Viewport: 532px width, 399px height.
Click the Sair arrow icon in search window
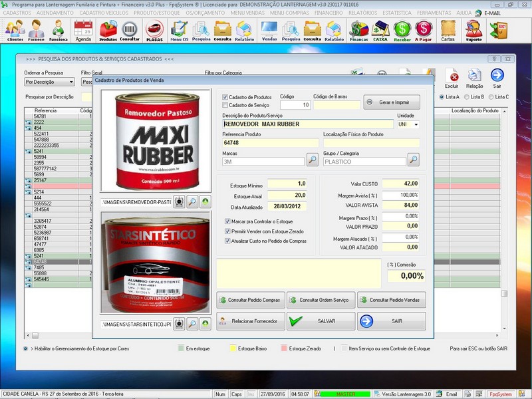tap(497, 78)
